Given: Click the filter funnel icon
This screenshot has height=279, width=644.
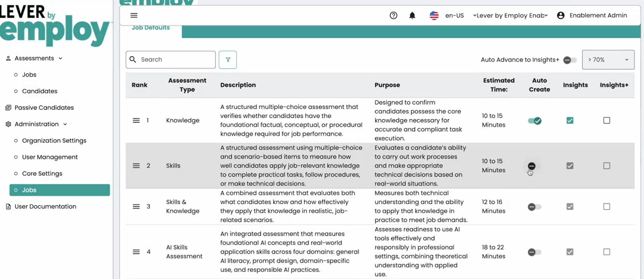Looking at the screenshot, I should click(x=228, y=60).
